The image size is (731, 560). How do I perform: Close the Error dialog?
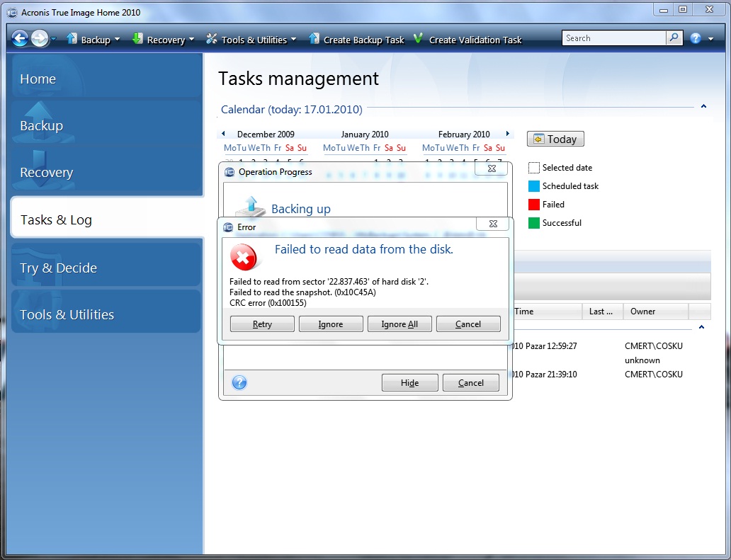(493, 224)
